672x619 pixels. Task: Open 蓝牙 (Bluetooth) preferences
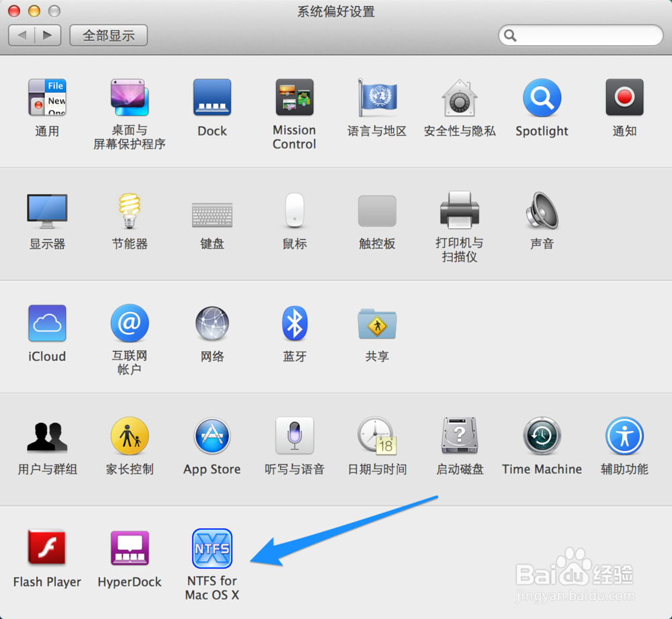click(x=294, y=323)
